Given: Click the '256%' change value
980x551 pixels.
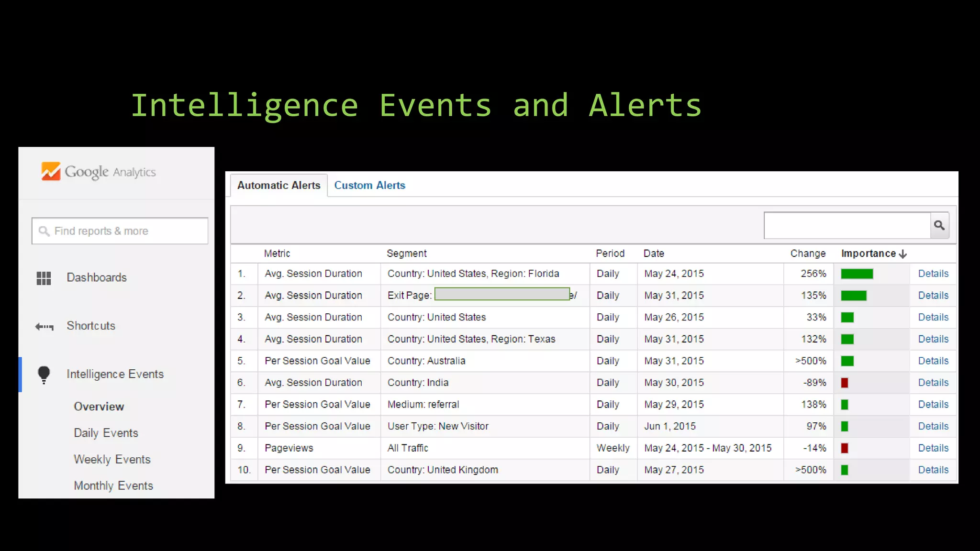Looking at the screenshot, I should 813,274.
